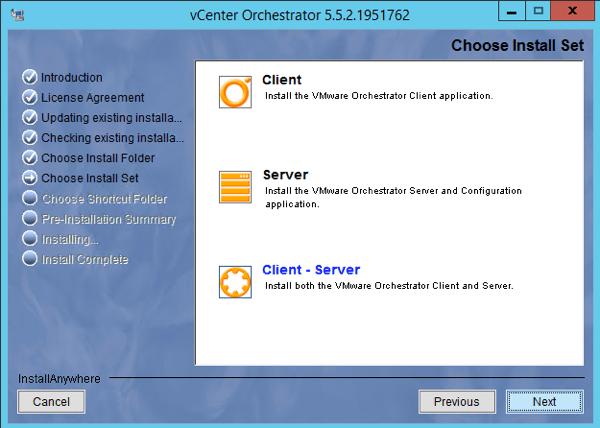Pick the Client - Server option label
The image size is (600, 428).
point(310,270)
